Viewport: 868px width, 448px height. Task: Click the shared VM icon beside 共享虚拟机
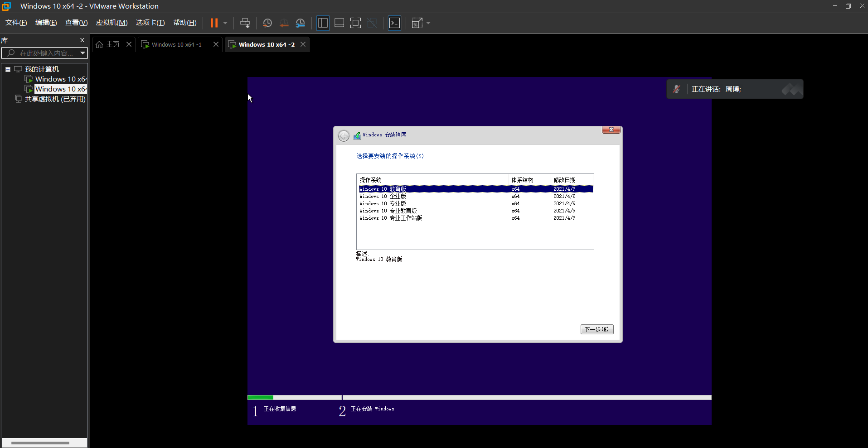pyautogui.click(x=19, y=99)
